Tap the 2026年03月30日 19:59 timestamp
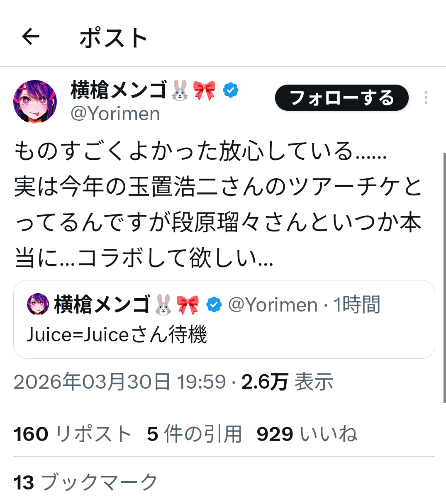Screen dimensions: 446x504 120,382
